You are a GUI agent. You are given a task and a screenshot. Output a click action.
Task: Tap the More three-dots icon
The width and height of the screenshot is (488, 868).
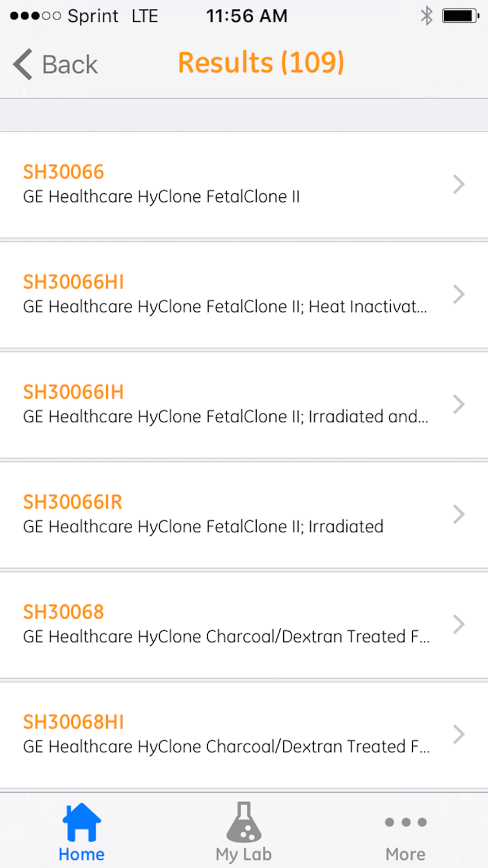406,822
